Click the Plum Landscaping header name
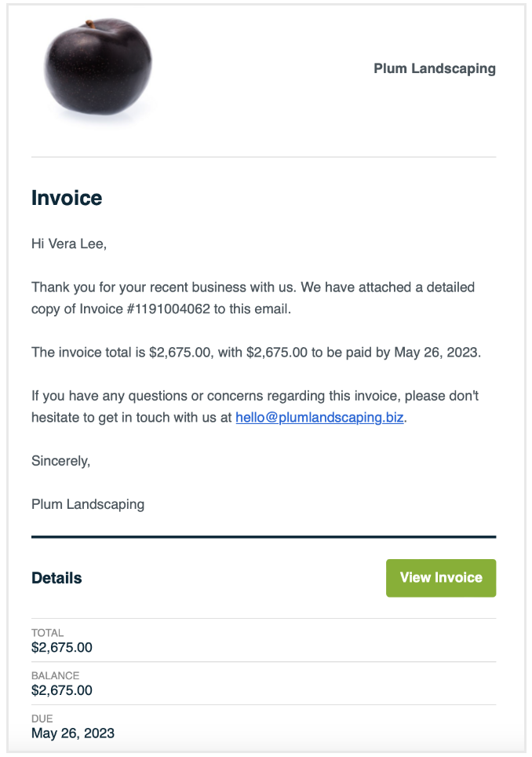Image resolution: width=532 pixels, height=757 pixels. (434, 68)
